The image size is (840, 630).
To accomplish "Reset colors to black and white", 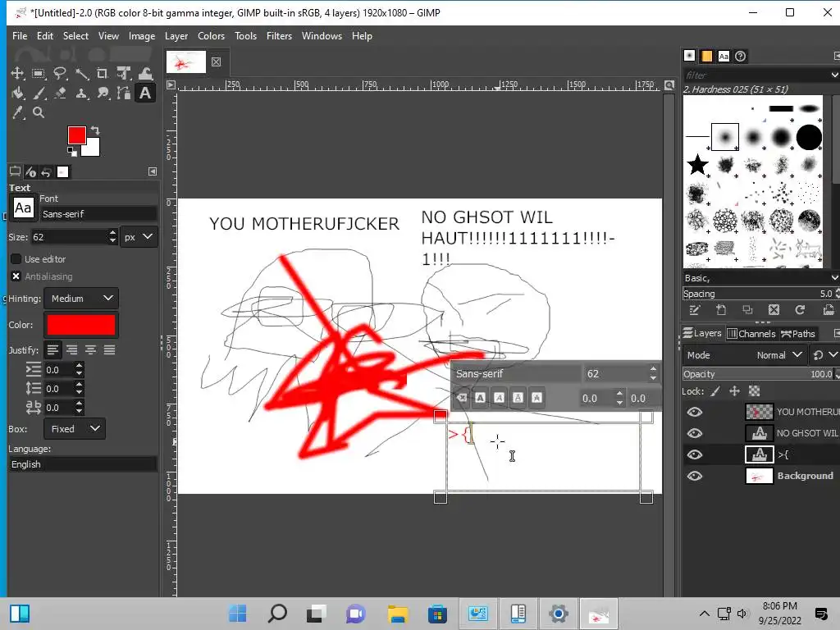I will point(71,152).
